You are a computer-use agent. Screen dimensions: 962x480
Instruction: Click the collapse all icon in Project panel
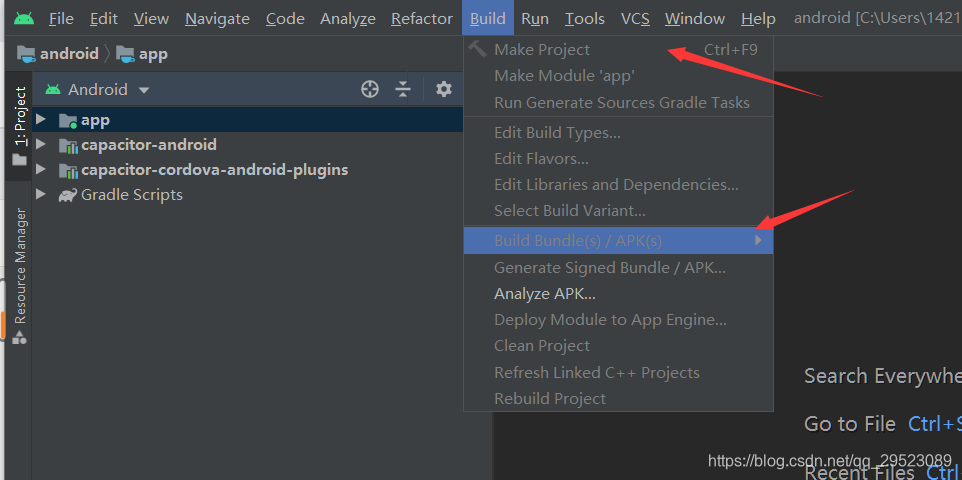(x=402, y=90)
